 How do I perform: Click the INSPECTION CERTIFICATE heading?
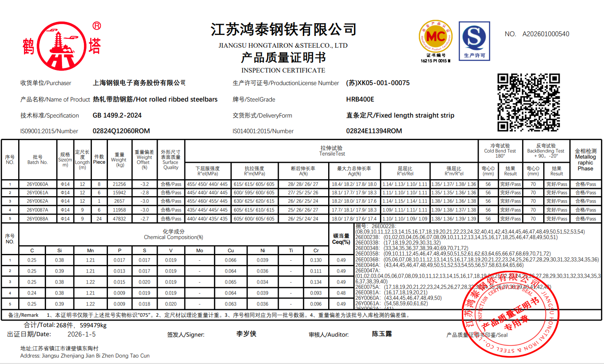(283, 70)
